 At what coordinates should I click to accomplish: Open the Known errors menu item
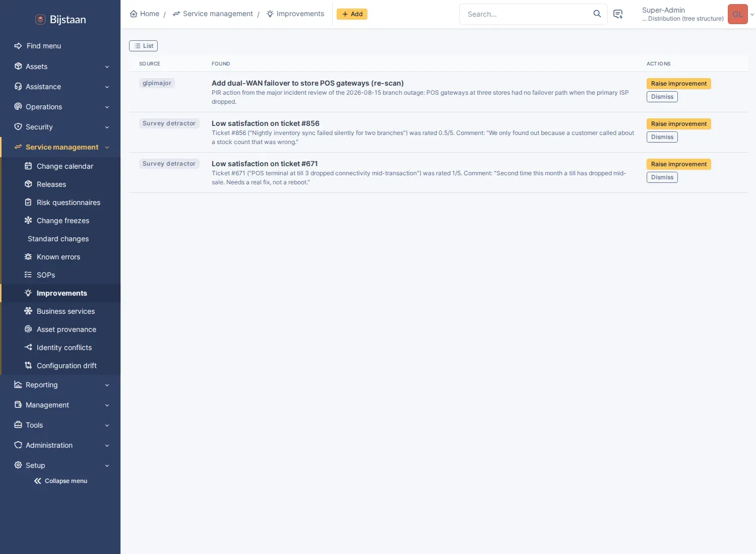coord(61,257)
